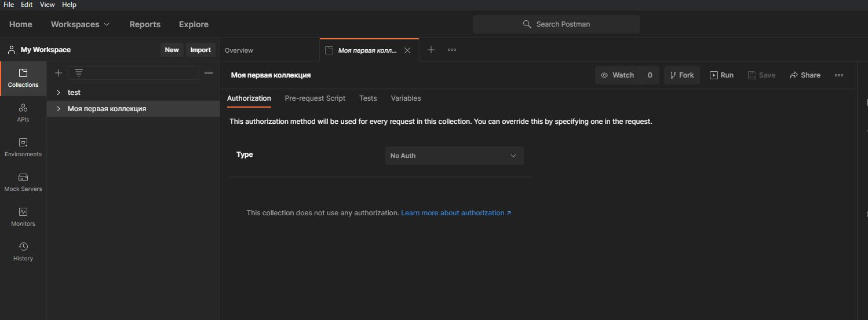This screenshot has width=868, height=320.
Task: Click the watch count 0 badge
Action: click(650, 75)
